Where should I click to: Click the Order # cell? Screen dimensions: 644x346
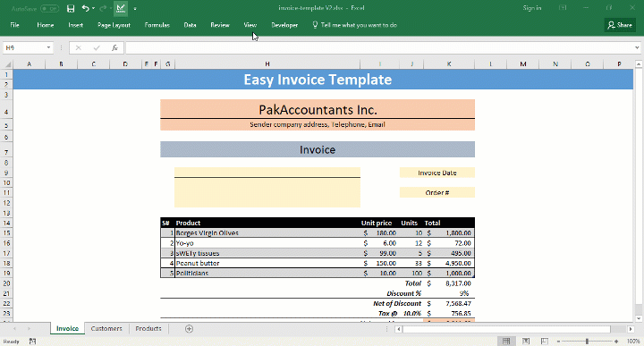[437, 192]
